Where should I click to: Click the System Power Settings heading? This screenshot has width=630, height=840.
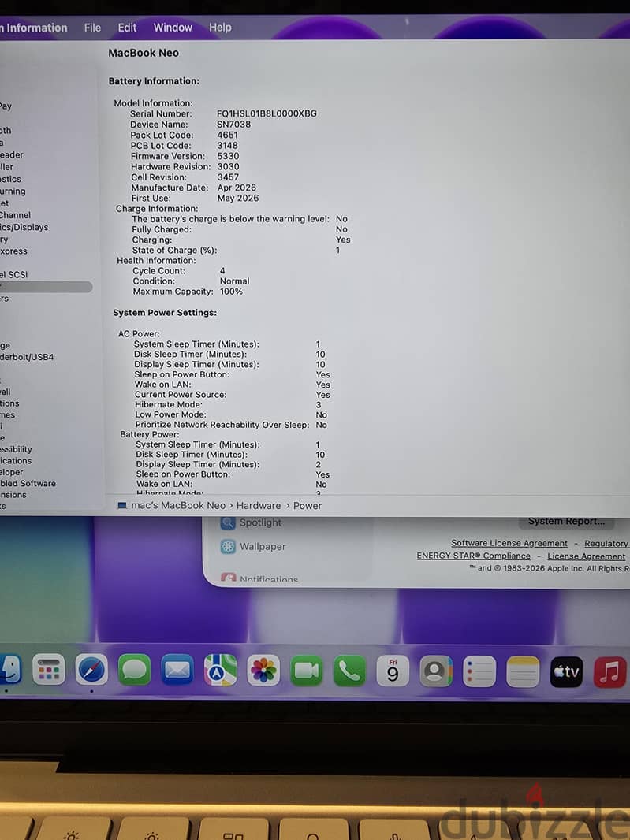pyautogui.click(x=165, y=312)
